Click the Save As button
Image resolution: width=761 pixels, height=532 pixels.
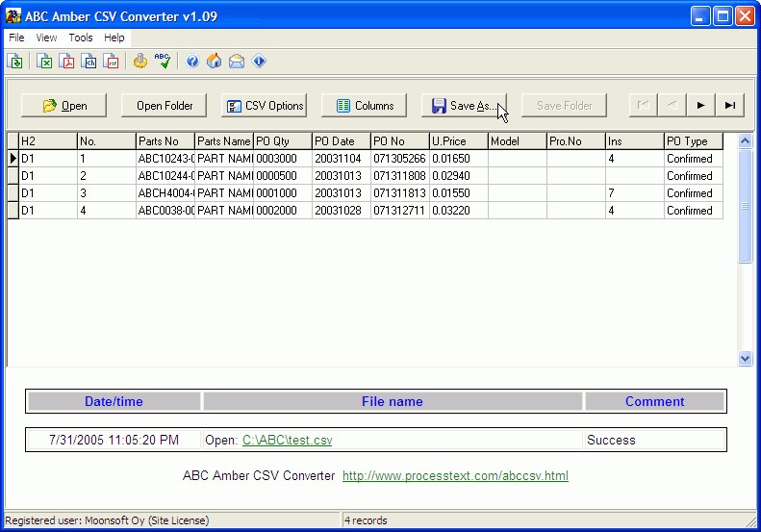pyautogui.click(x=464, y=106)
